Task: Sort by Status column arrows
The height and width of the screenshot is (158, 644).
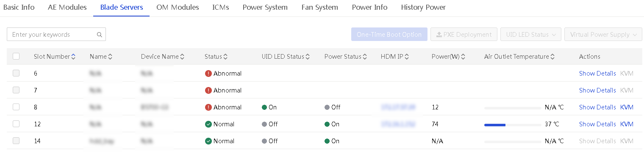Action: tap(225, 57)
